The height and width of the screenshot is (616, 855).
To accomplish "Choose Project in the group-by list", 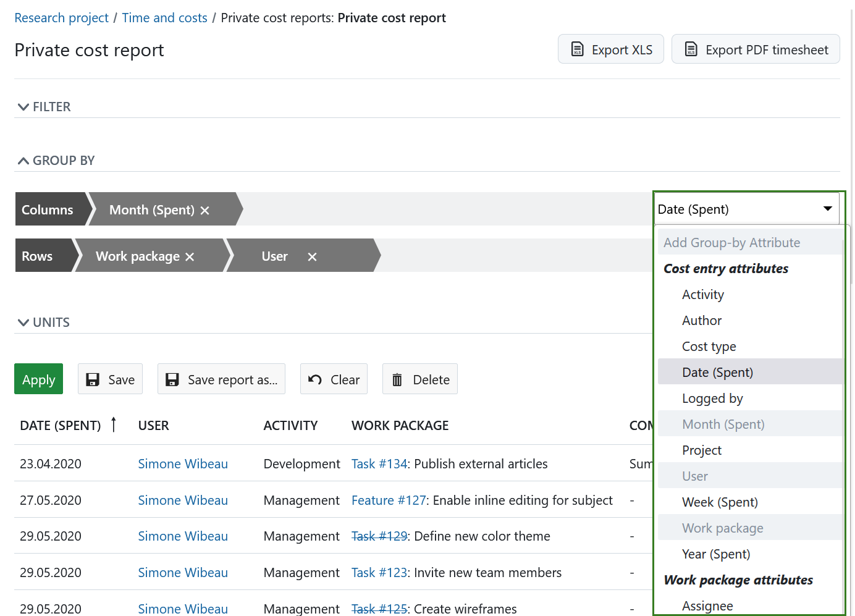I will pyautogui.click(x=702, y=450).
